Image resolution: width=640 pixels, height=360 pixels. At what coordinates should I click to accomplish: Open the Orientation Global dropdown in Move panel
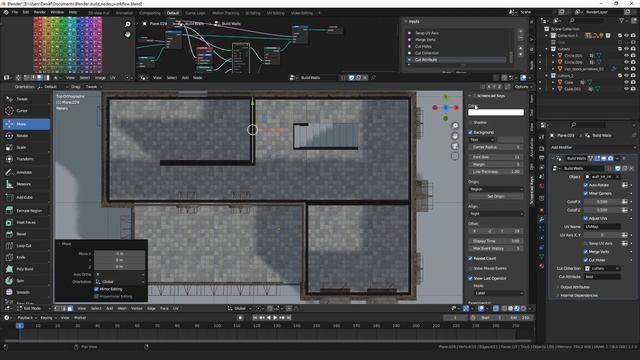point(120,282)
